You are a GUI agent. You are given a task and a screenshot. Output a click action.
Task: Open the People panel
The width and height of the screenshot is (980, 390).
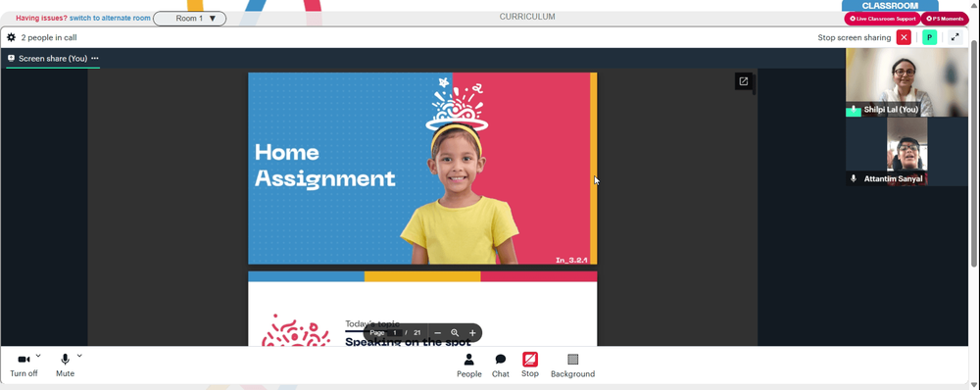coord(468,366)
